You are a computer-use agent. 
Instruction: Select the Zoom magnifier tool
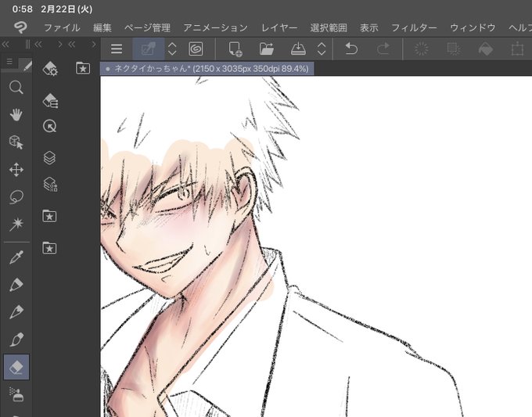point(16,88)
